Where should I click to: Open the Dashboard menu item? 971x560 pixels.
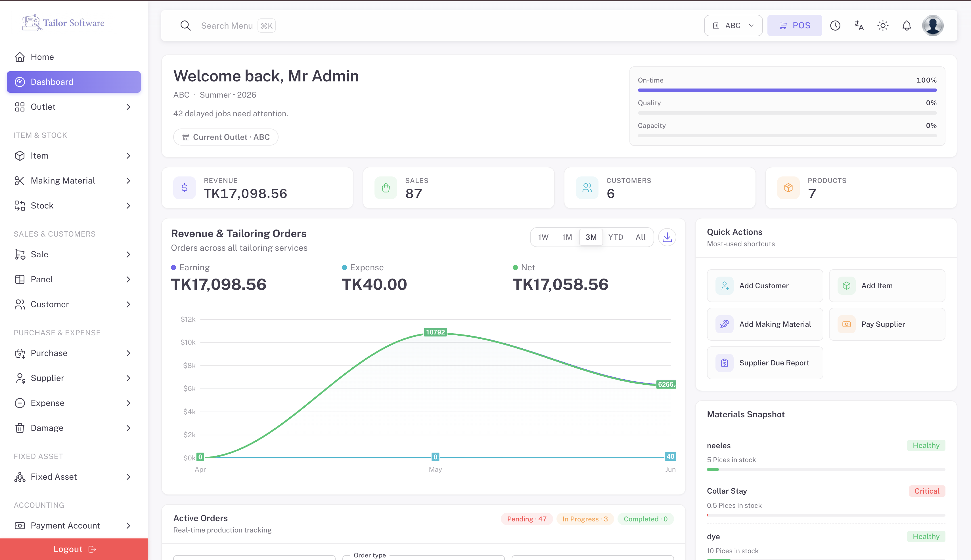(74, 82)
